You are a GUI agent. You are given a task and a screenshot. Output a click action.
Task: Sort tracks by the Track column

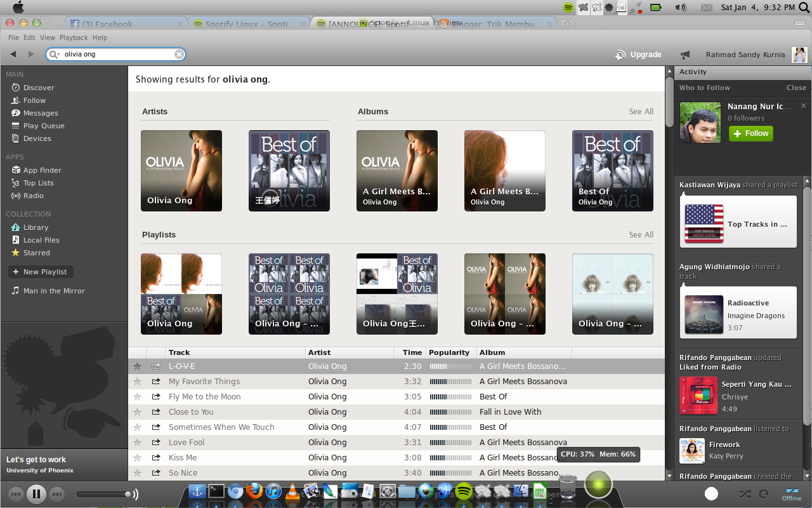pyautogui.click(x=235, y=352)
